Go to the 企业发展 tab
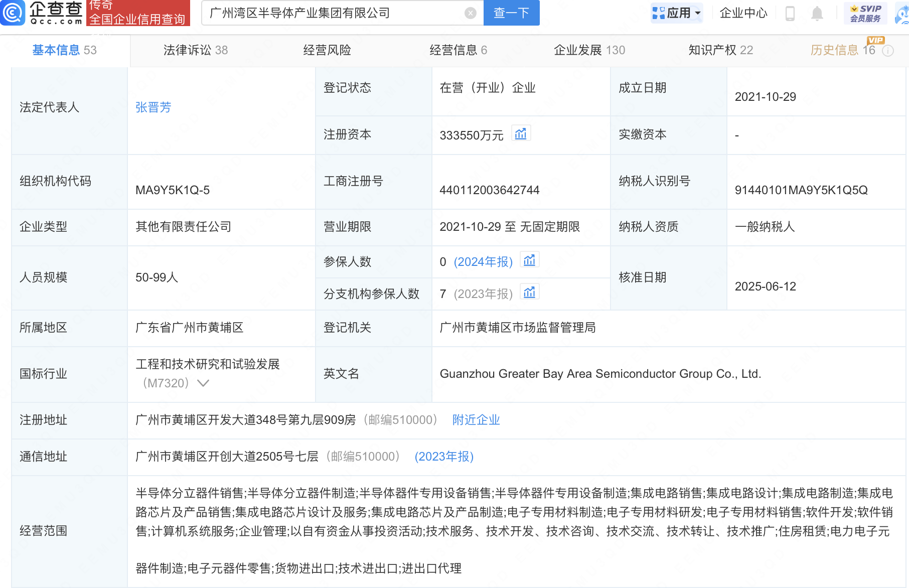Screen dimensions: 909x588 tap(589, 50)
